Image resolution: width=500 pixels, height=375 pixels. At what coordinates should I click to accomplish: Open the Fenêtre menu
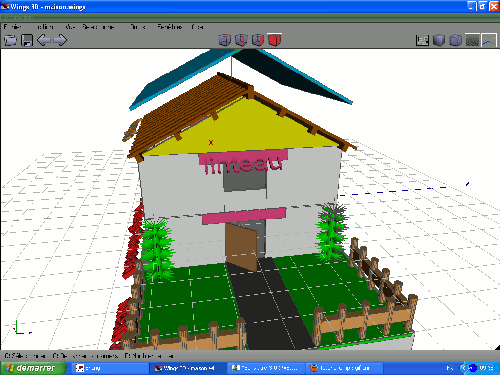pyautogui.click(x=170, y=27)
